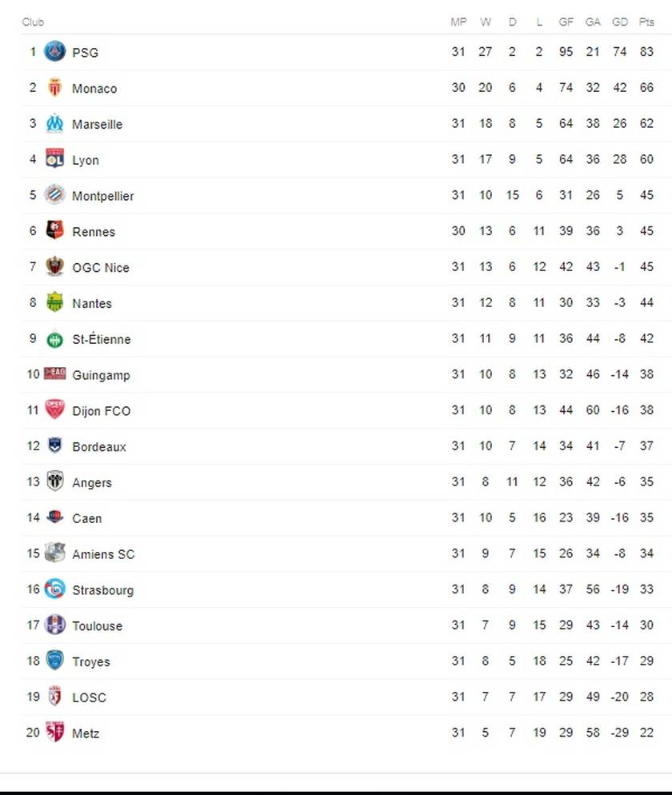Select the Amiens SC team name

pyautogui.click(x=103, y=554)
